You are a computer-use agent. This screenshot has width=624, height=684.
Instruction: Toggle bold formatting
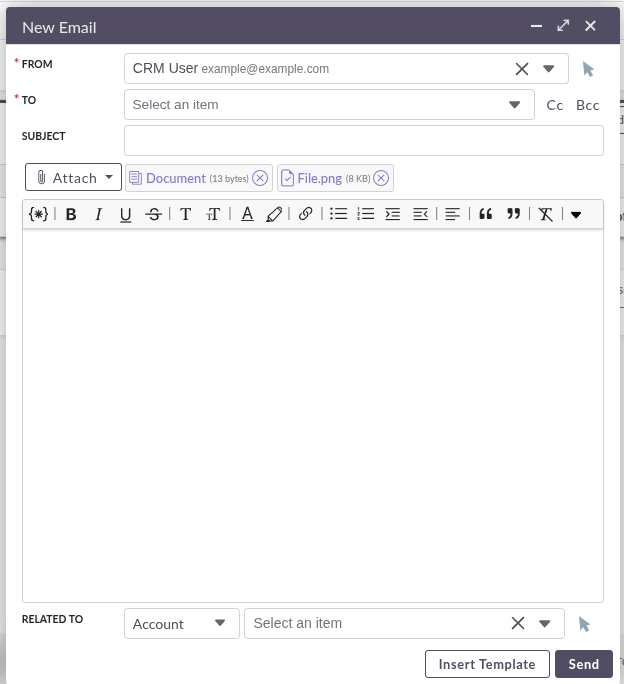click(71, 214)
